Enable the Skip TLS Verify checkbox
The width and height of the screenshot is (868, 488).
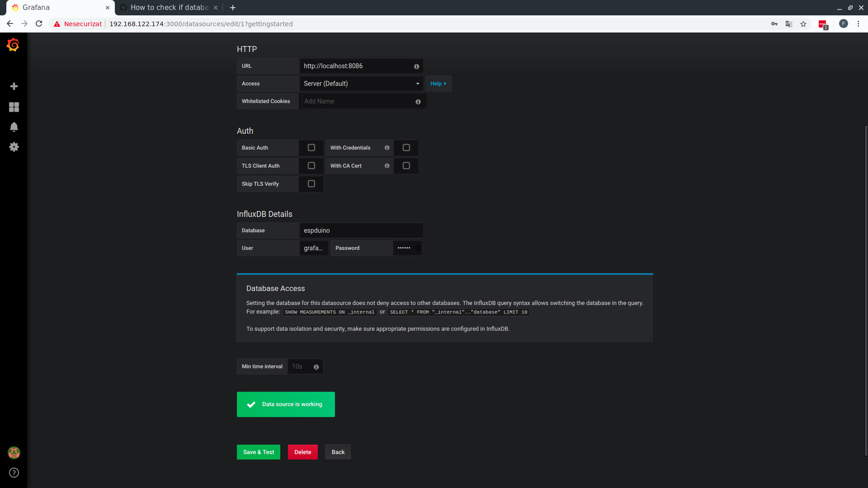coord(311,184)
